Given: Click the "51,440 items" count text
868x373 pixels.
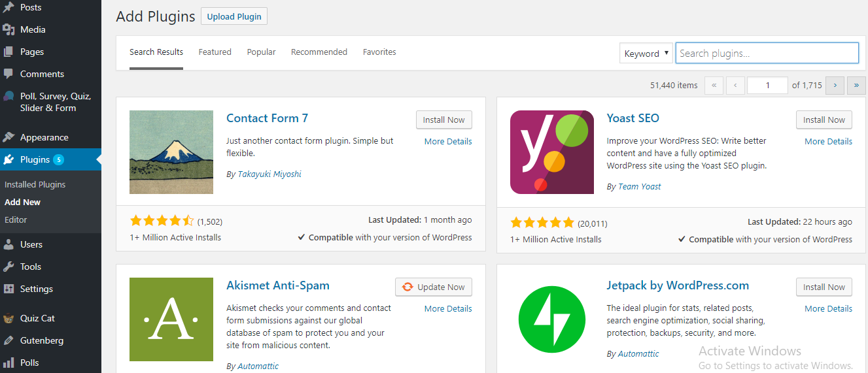Looking at the screenshot, I should tap(674, 85).
